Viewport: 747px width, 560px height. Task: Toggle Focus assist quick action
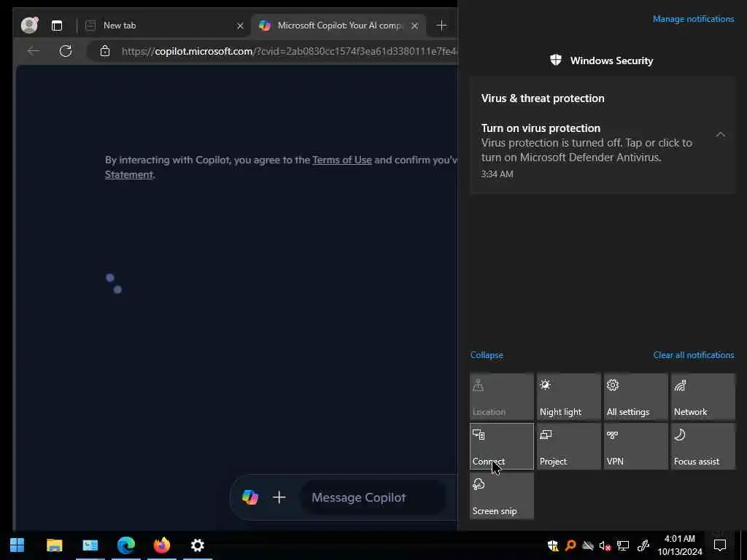coord(703,446)
